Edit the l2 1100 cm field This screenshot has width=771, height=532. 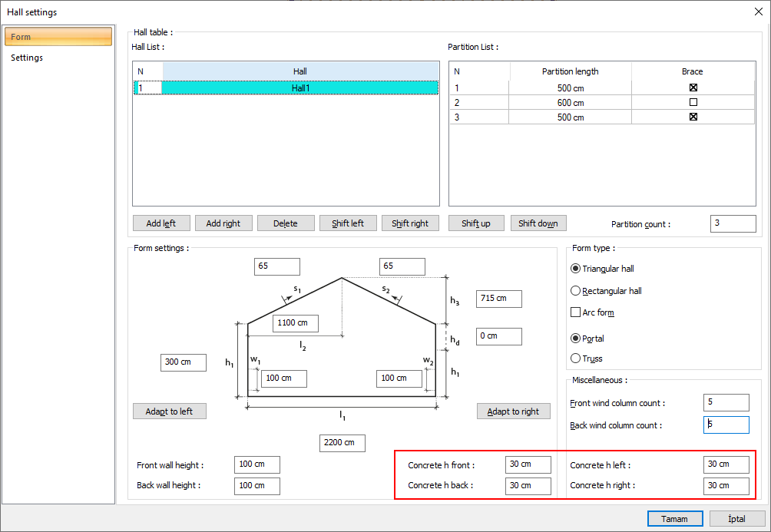tap(296, 323)
